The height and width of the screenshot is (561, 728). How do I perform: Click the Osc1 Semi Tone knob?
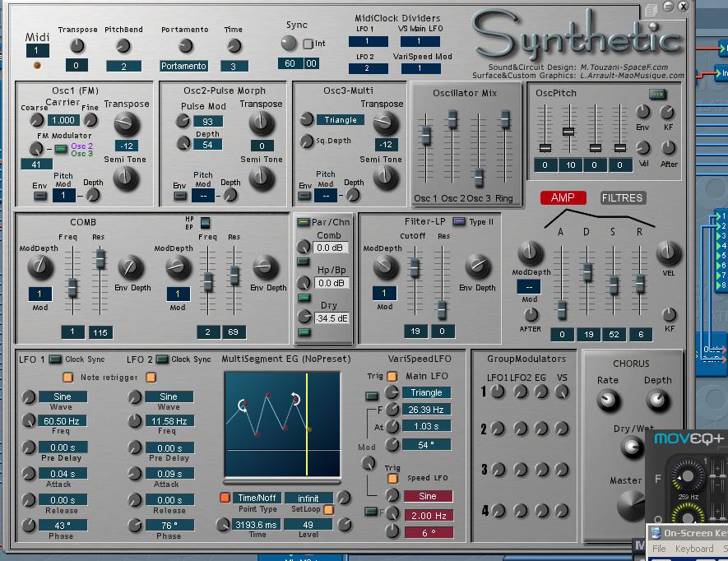click(126, 178)
